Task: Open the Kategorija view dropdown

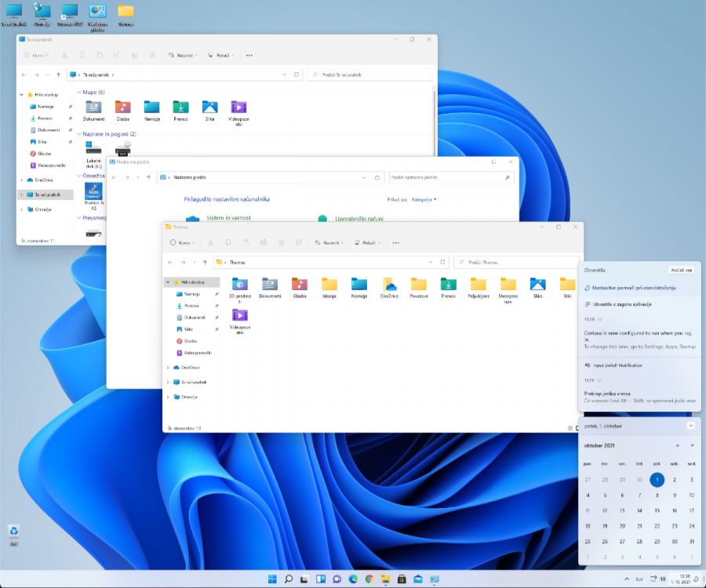Action: point(424,199)
